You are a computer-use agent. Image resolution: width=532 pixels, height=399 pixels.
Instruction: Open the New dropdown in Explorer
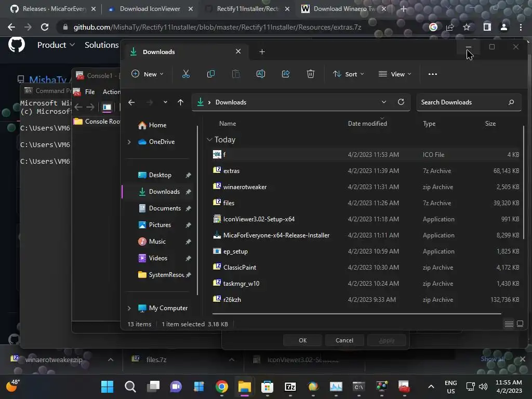click(147, 74)
